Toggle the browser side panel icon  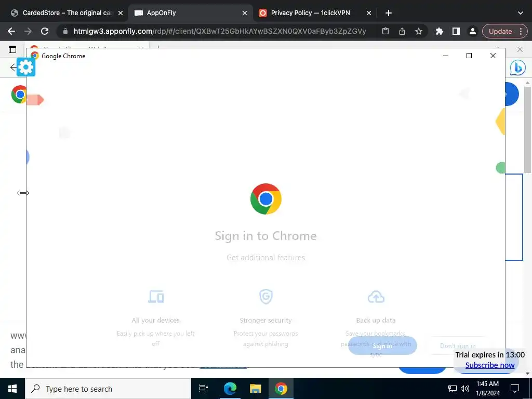[456, 31]
